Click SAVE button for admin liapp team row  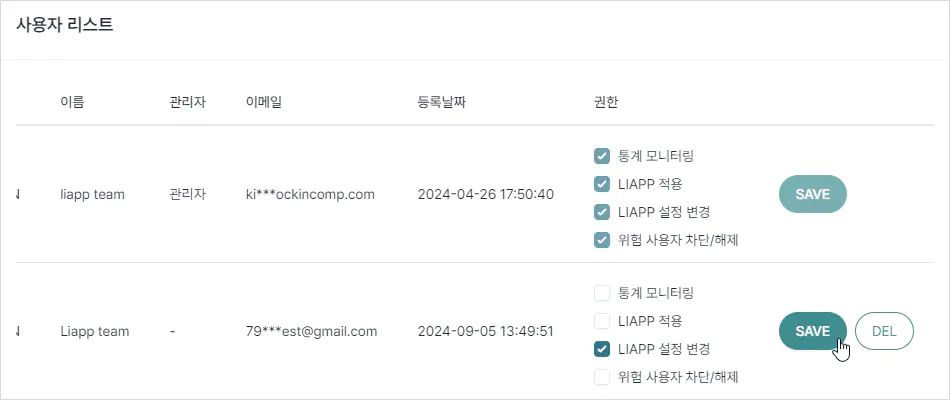click(812, 194)
